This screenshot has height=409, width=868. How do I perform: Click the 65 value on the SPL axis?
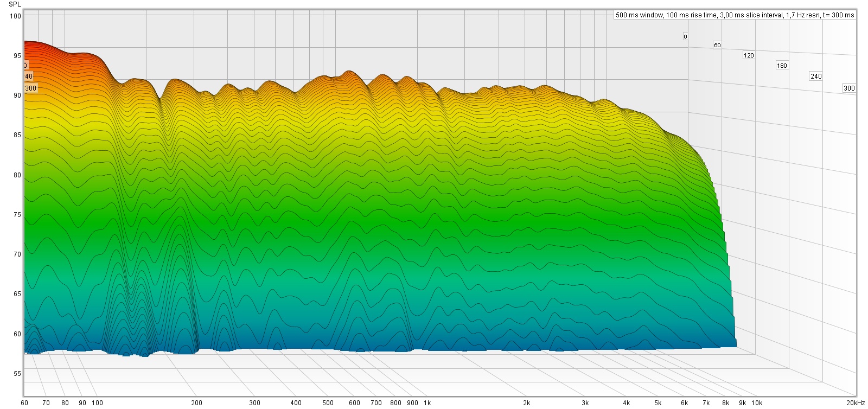click(x=17, y=293)
